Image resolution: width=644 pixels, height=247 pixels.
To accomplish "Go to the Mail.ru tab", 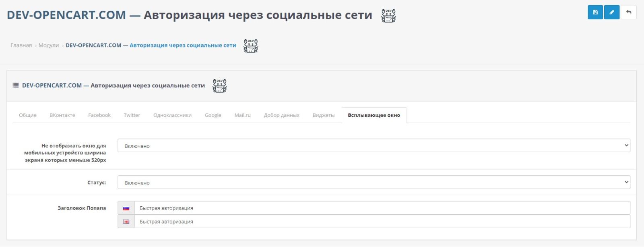I will coord(243,115).
